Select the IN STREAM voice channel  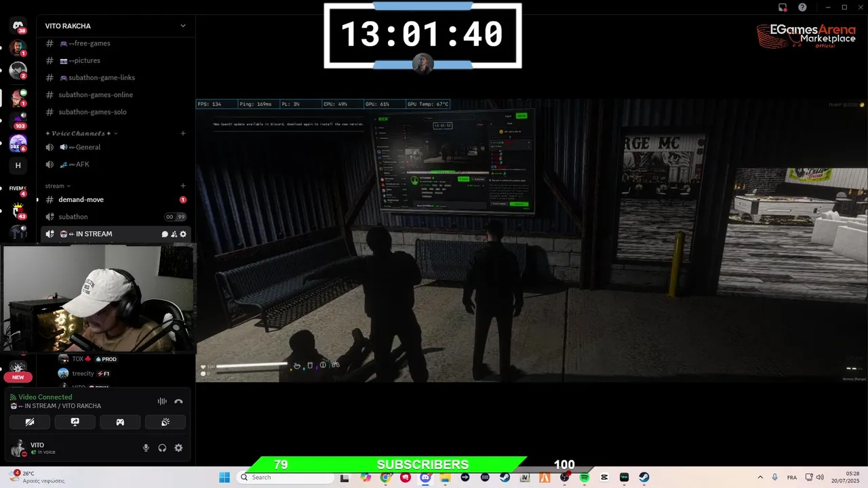point(115,234)
